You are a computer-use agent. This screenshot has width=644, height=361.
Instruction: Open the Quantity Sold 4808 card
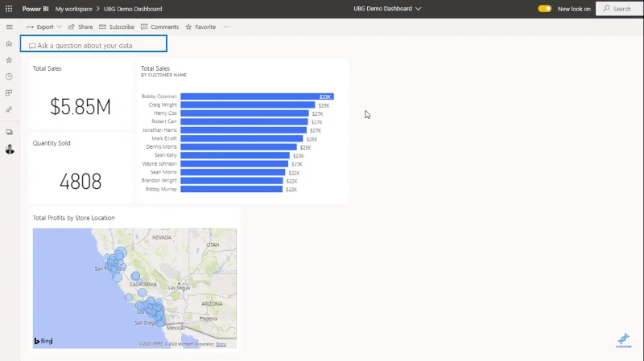coord(80,168)
